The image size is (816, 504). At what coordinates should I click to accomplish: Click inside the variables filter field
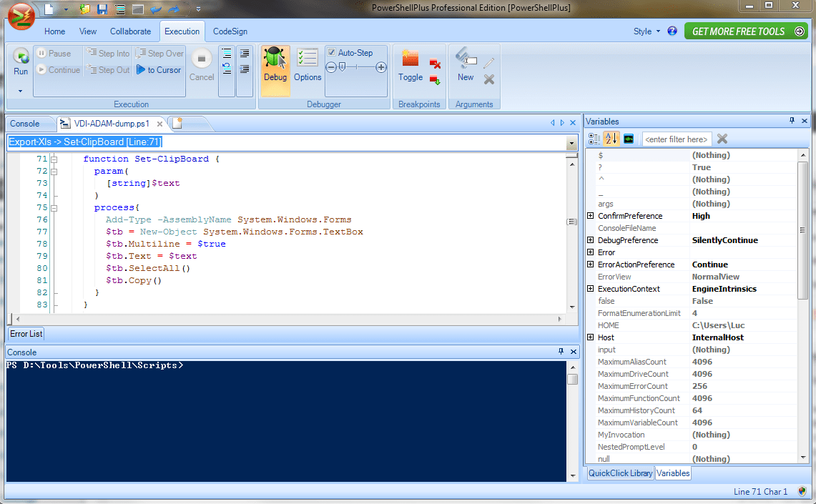[x=676, y=139]
